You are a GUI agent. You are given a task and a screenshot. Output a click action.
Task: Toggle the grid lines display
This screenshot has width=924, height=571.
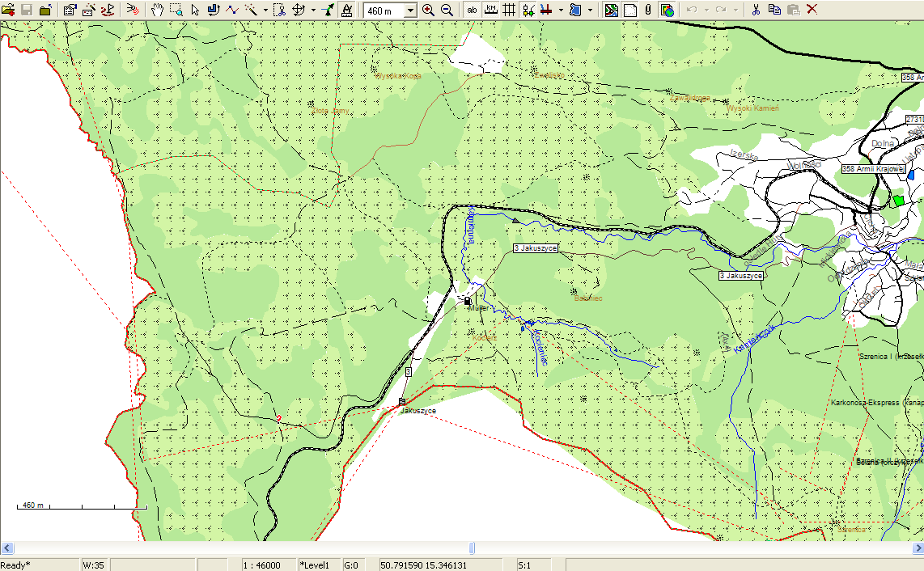pos(509,10)
